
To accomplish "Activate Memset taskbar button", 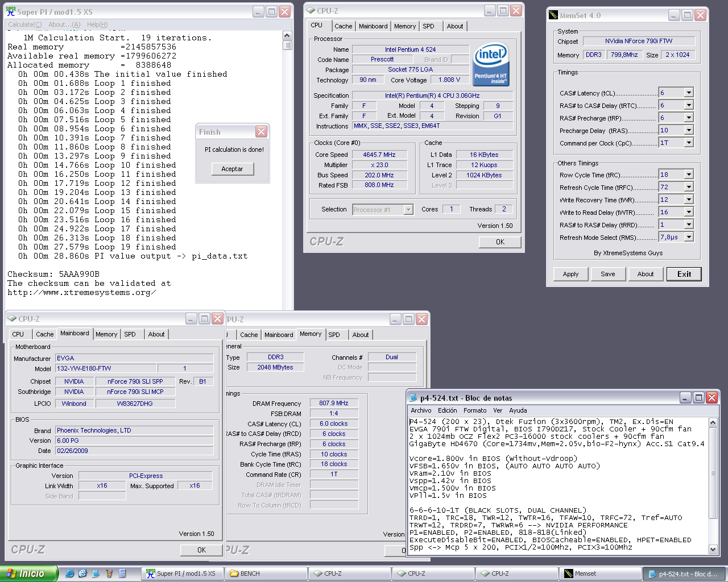I will [600, 573].
